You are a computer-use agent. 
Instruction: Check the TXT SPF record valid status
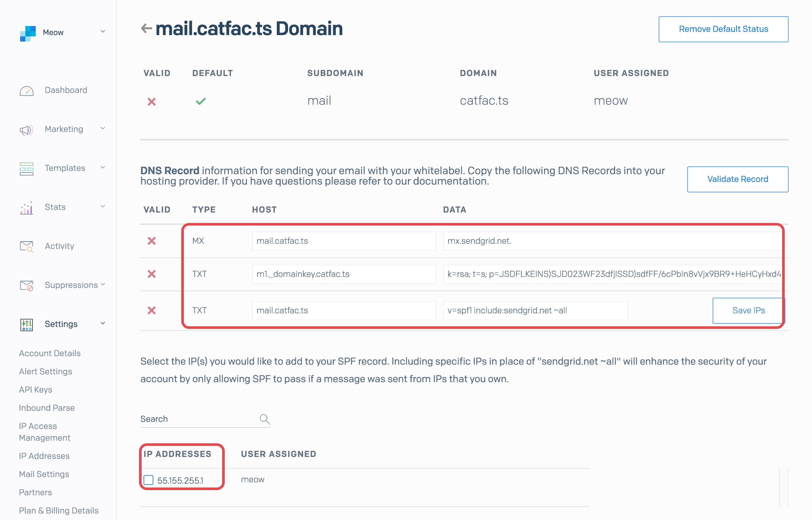click(x=150, y=310)
